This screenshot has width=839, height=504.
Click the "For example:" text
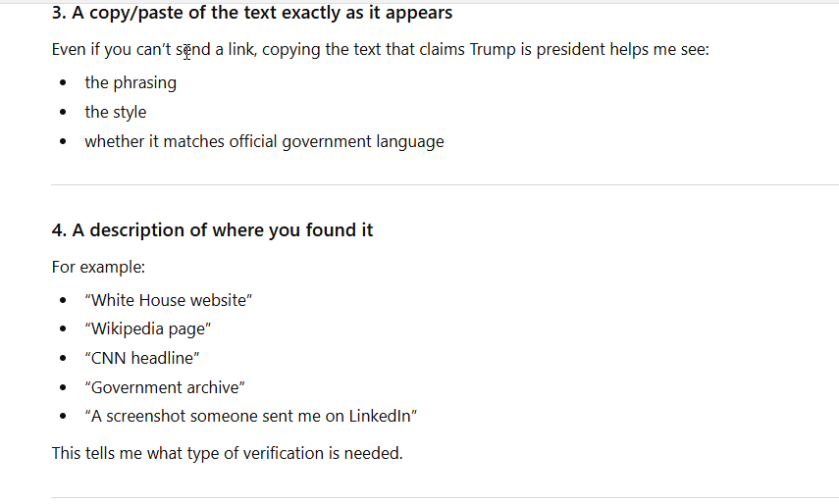98,267
